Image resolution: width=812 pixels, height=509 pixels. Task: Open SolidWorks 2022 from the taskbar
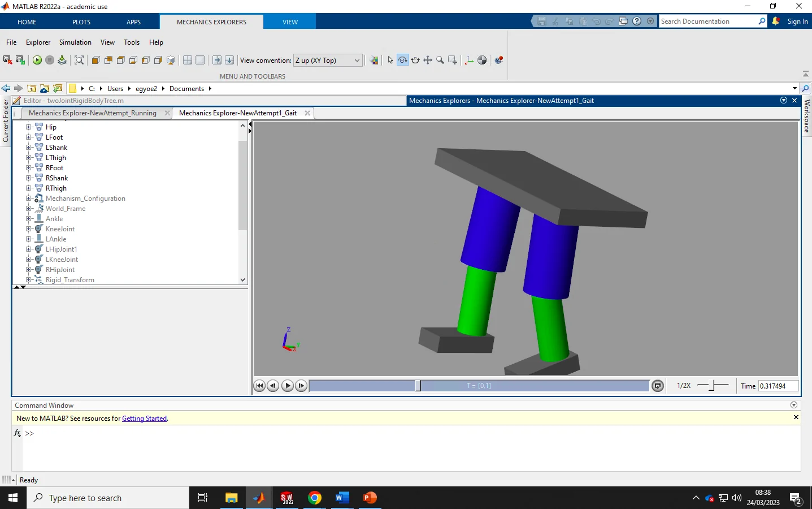(x=287, y=498)
